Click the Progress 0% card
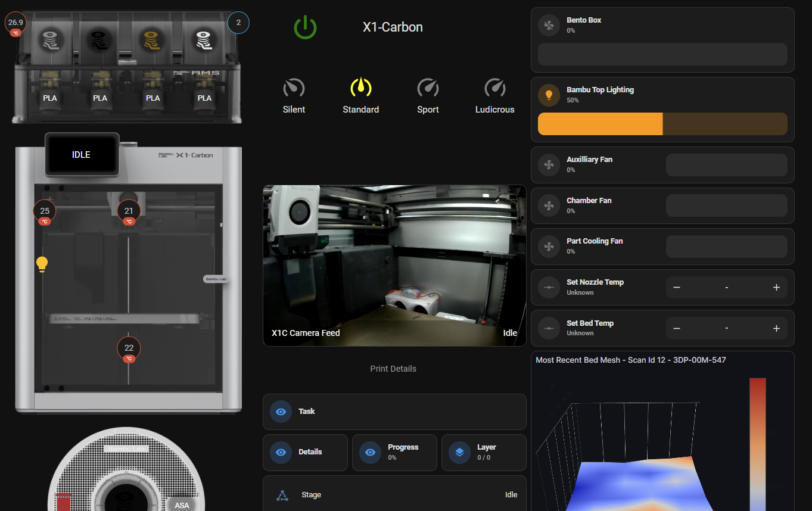The height and width of the screenshot is (511, 812). point(394,452)
